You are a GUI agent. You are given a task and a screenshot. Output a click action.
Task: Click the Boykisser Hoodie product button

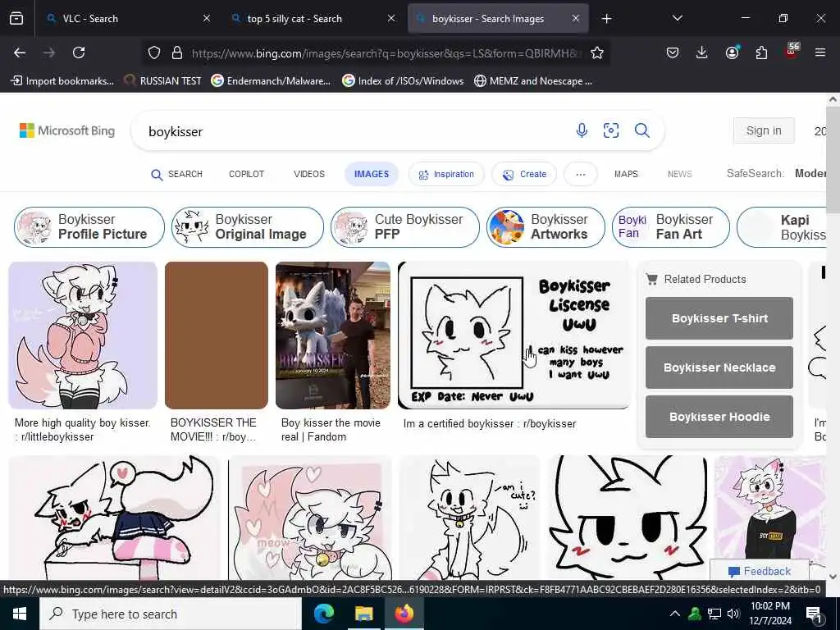(x=719, y=417)
